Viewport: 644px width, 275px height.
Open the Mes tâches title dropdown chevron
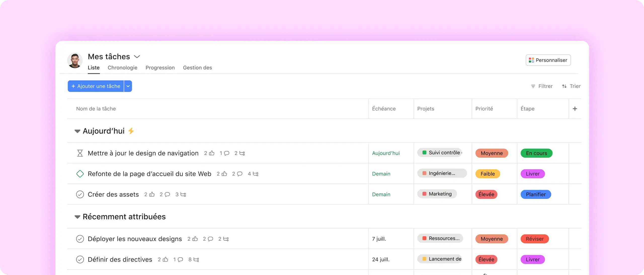point(137,57)
